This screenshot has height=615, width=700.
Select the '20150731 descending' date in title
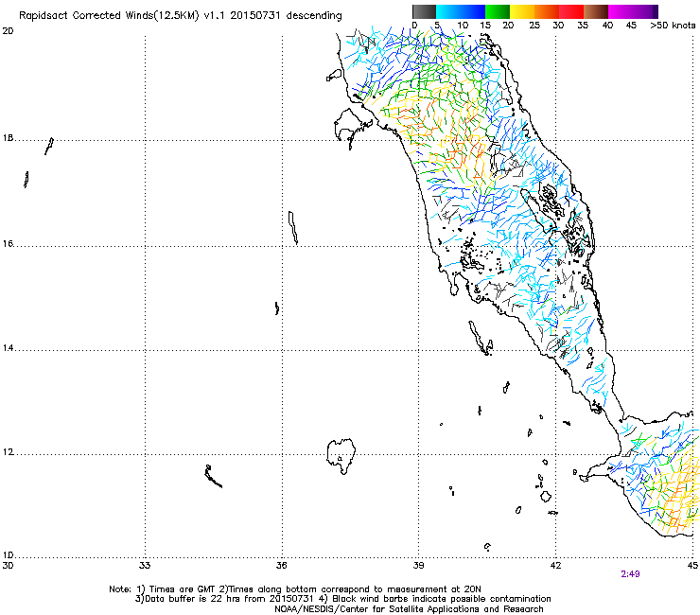(x=287, y=16)
